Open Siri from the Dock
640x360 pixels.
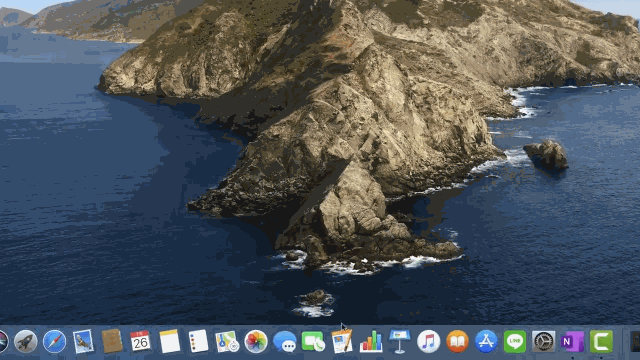2,341
